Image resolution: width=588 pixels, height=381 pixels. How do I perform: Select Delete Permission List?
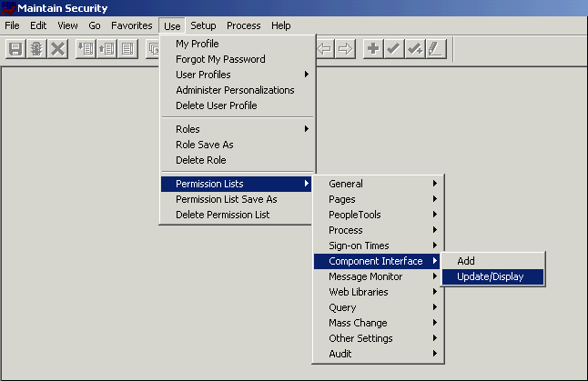237,215
